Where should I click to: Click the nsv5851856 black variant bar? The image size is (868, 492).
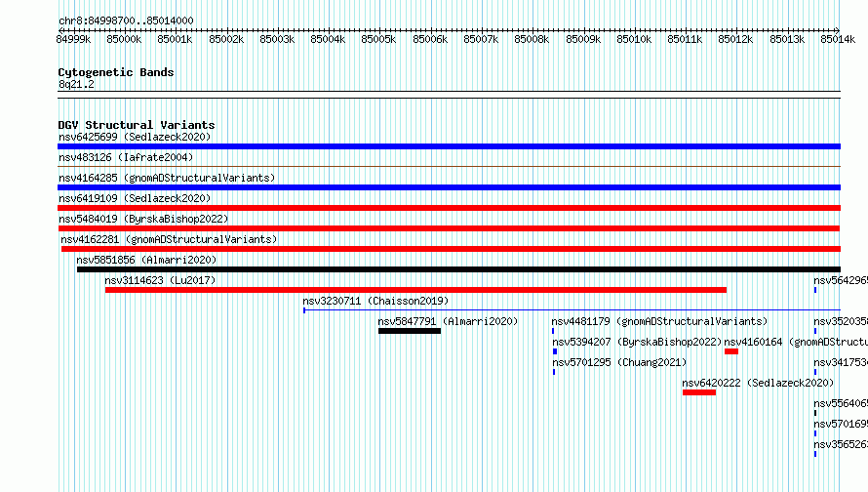459,269
